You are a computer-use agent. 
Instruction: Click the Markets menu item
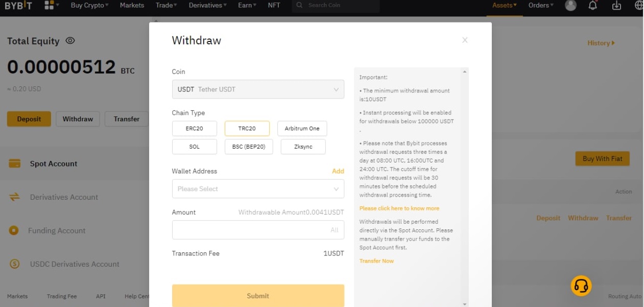coord(132,6)
